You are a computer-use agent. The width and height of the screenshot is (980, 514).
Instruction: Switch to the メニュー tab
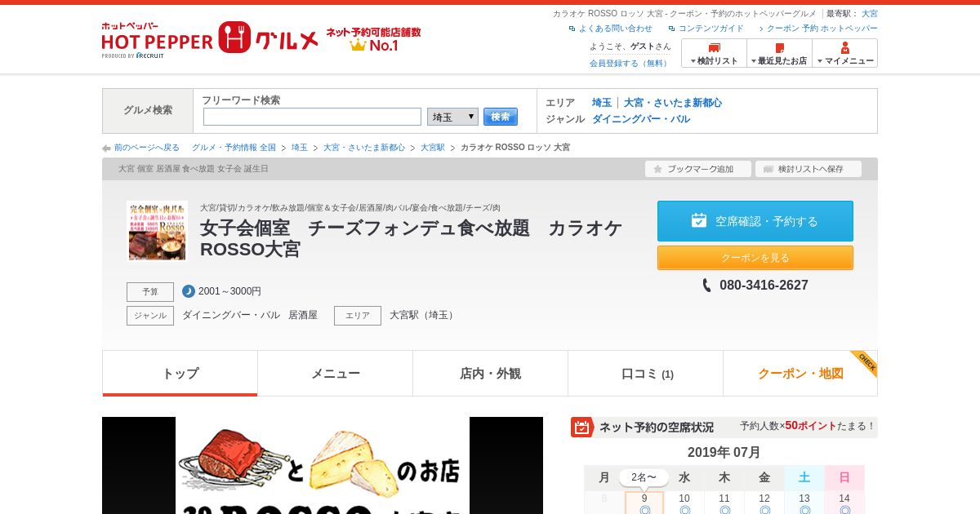(x=335, y=374)
